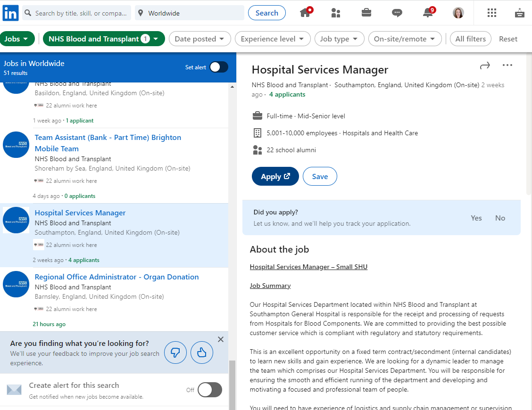Focus the Worldwide location field
The image size is (532, 410).
coord(189,13)
